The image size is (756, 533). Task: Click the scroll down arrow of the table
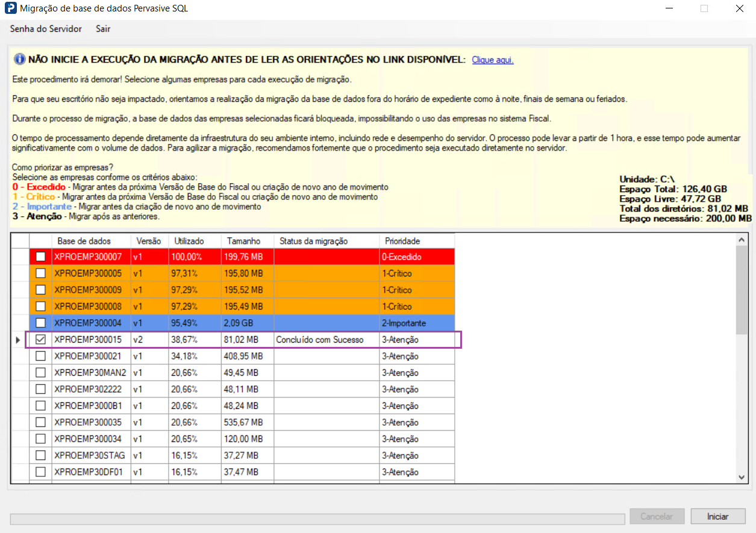coord(742,476)
